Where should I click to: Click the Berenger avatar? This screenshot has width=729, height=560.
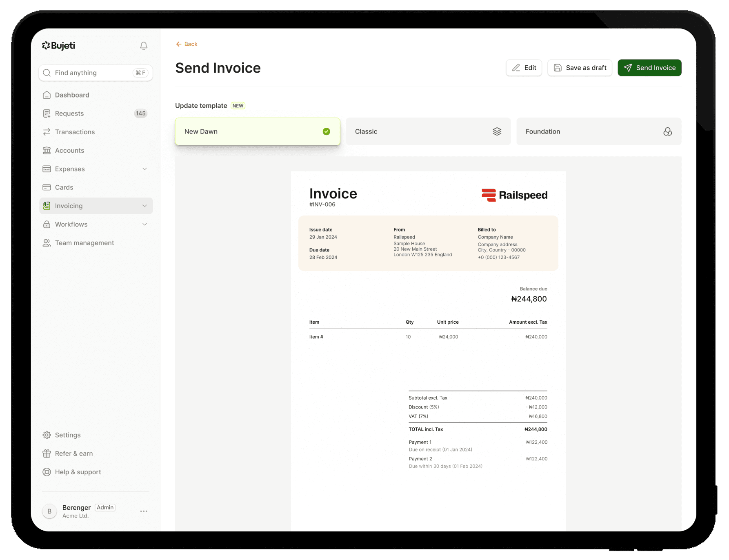click(x=49, y=511)
